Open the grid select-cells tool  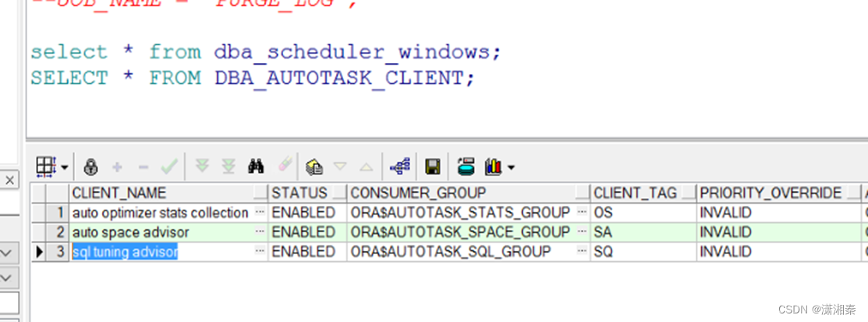point(45,166)
